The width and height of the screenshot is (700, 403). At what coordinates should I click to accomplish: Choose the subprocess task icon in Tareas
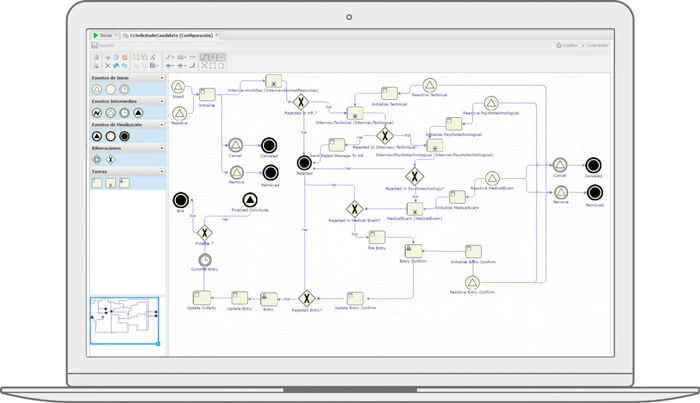(111, 183)
